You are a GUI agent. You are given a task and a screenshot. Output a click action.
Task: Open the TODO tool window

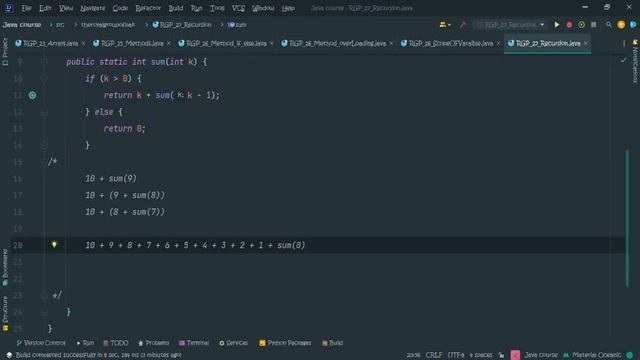coord(116,343)
